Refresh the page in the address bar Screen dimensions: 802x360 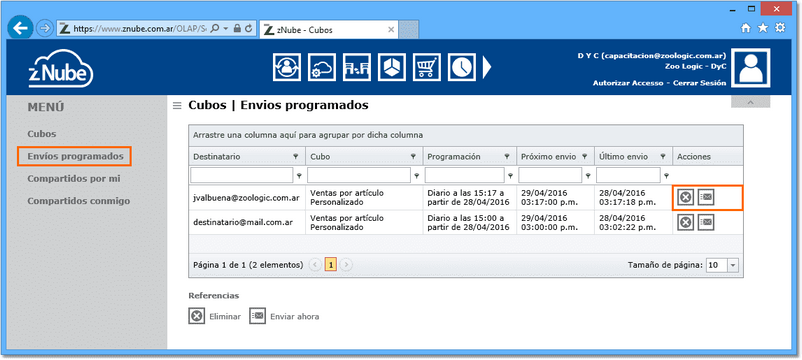[x=249, y=29]
